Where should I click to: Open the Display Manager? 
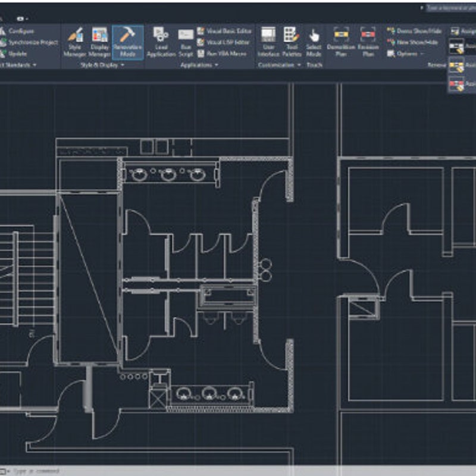point(98,36)
